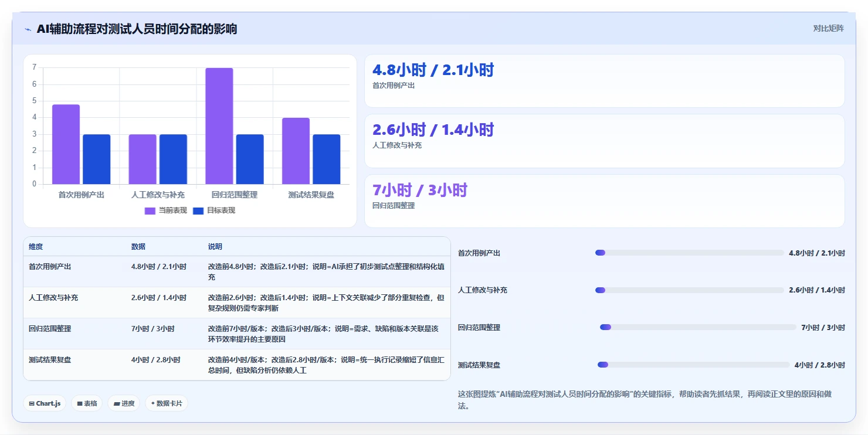The height and width of the screenshot is (435, 868).
Task: Click the header icon beside the title
Action: coord(28,29)
